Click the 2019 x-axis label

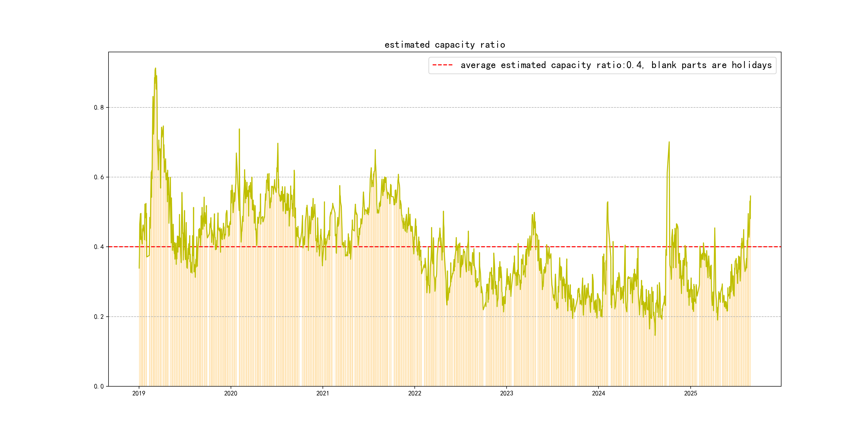coord(139,393)
